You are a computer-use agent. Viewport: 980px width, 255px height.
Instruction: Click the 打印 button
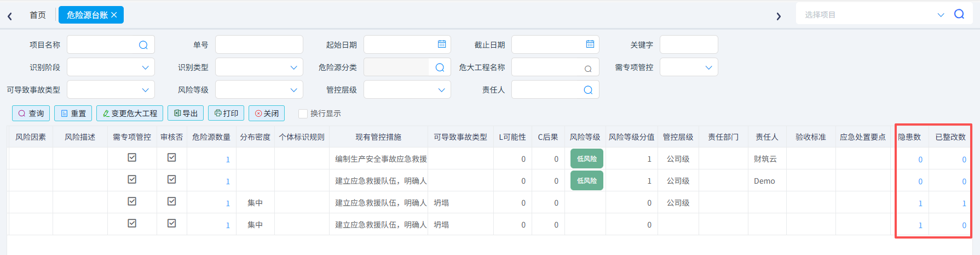226,113
